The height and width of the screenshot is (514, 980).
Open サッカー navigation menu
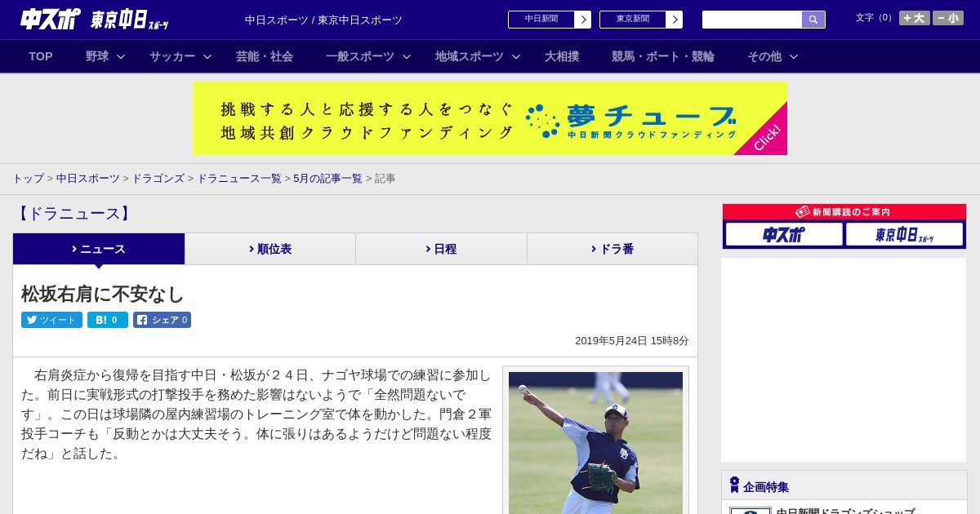pos(172,56)
